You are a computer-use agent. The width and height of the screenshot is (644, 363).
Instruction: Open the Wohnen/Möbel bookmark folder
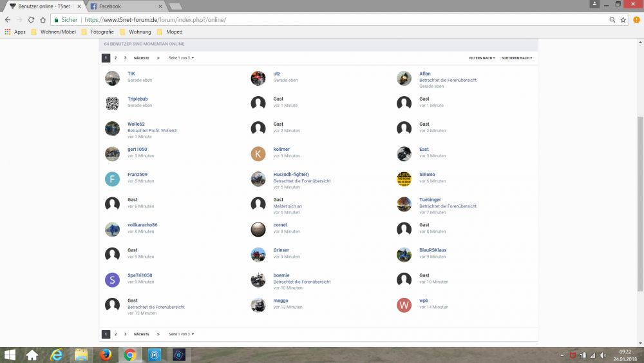coord(53,32)
